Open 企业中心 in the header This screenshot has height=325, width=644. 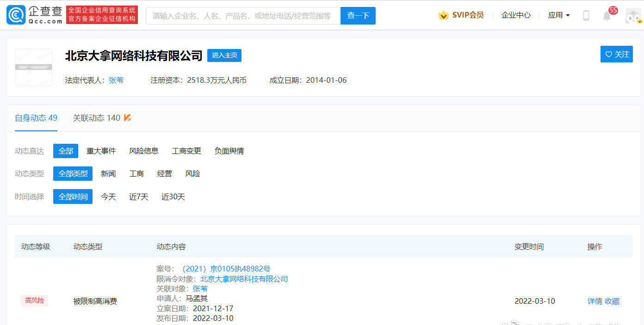(x=516, y=15)
